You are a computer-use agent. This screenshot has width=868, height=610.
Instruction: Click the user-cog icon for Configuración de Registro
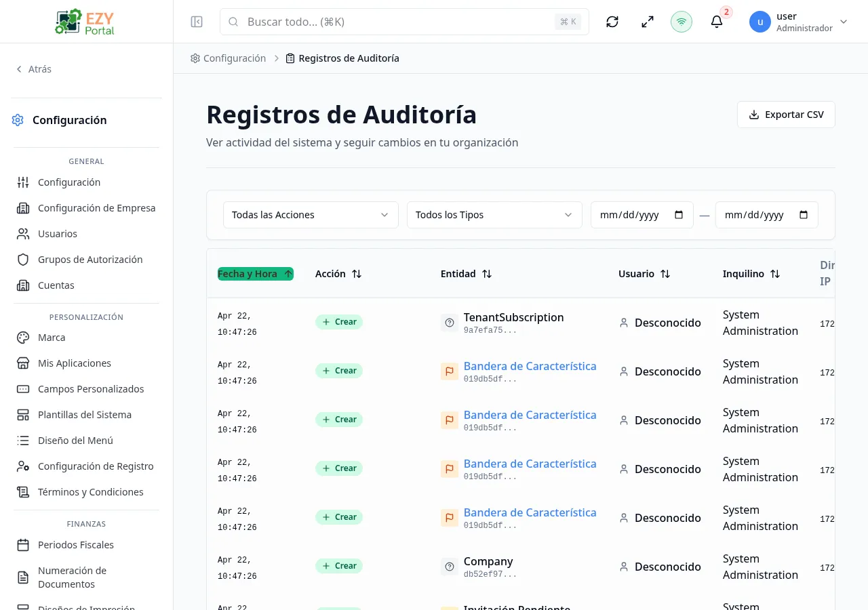click(23, 466)
